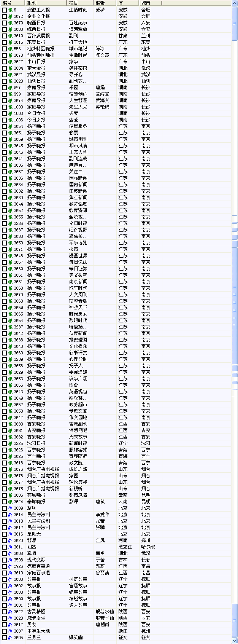Screen dimensions: 238x644
Task: Toggle the checkbox for row 3607
Action: pos(4,631)
